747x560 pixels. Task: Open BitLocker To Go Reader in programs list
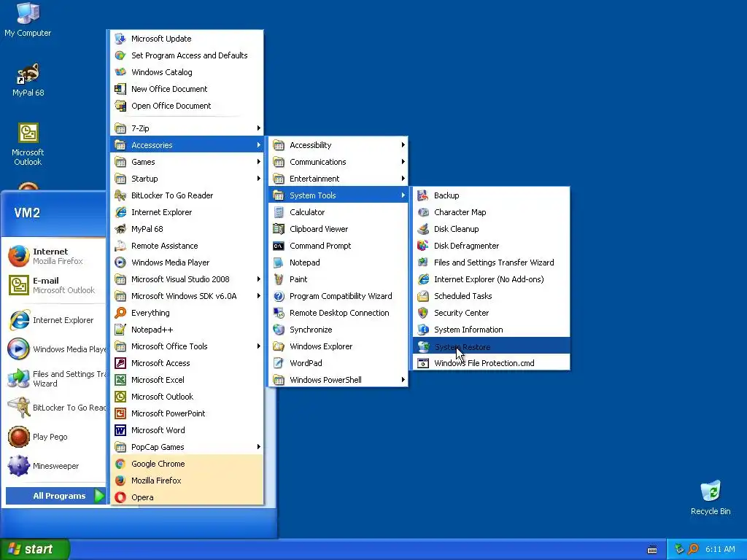pyautogui.click(x=187, y=195)
